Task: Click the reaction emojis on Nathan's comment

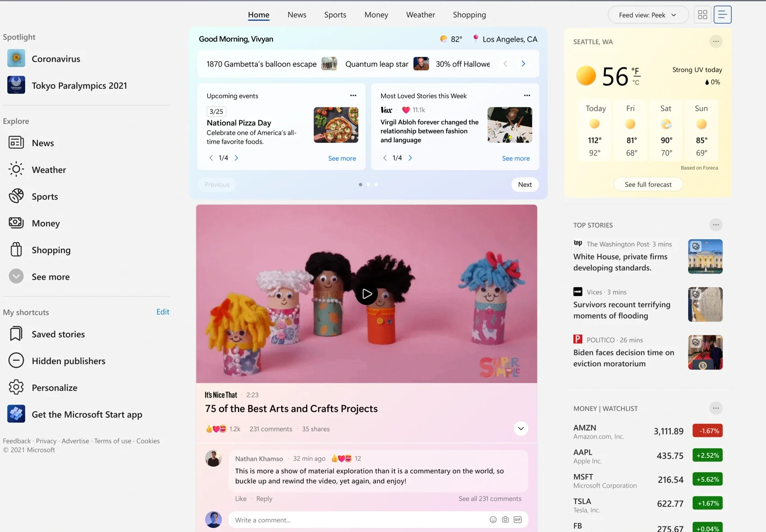Action: tap(341, 459)
